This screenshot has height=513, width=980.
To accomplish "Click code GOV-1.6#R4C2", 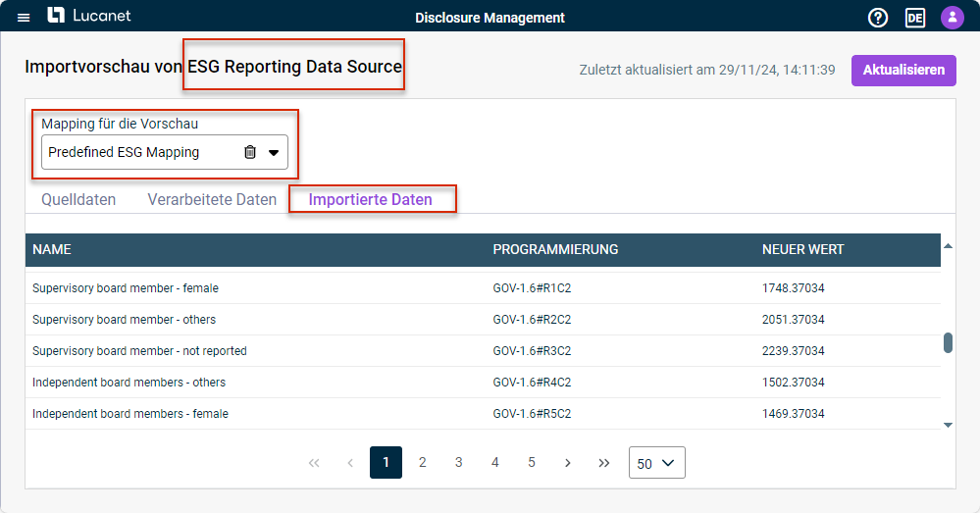I will pyautogui.click(x=532, y=382).
